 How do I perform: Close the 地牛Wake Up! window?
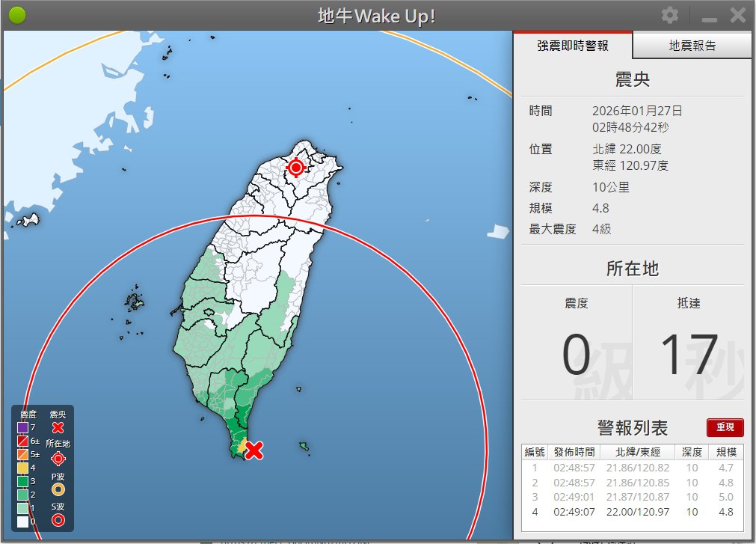click(737, 16)
